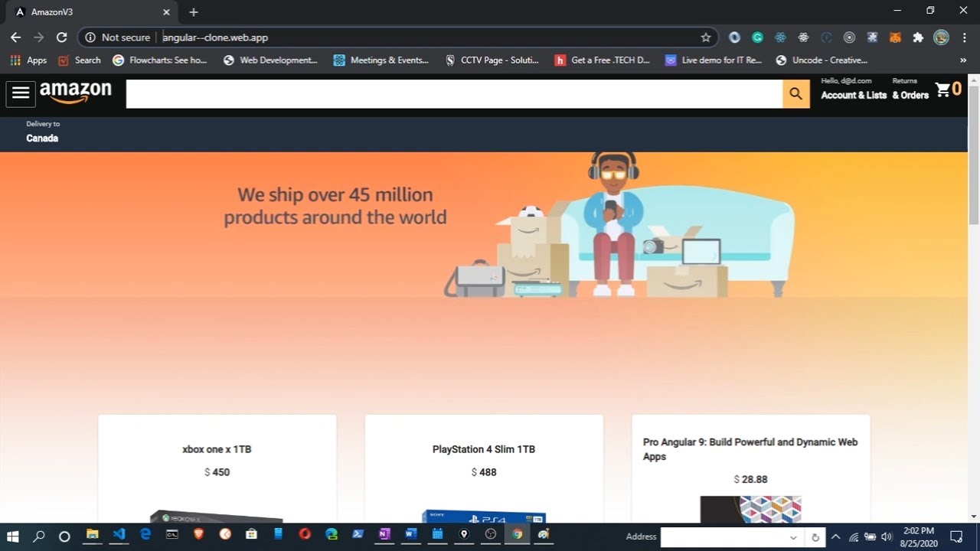Open Brave browser from taskbar

[x=198, y=534]
